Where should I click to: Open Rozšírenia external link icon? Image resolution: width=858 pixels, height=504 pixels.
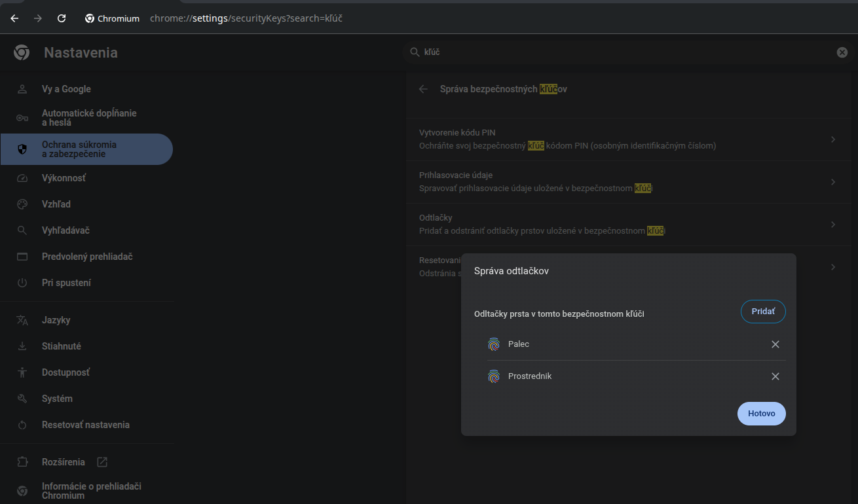[102, 462]
